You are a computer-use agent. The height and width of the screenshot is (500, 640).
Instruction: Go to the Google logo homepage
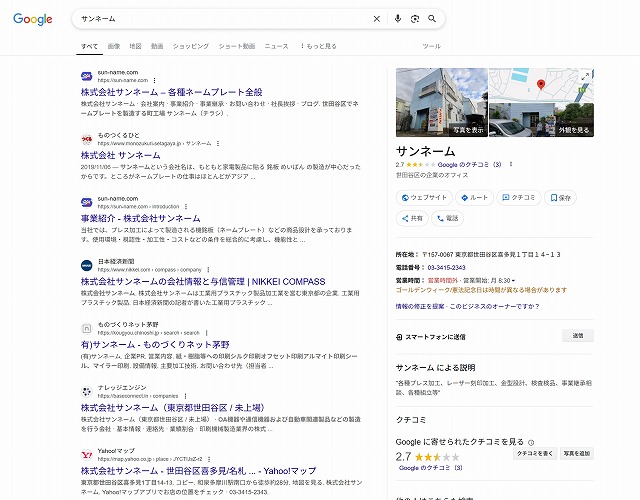(33, 19)
